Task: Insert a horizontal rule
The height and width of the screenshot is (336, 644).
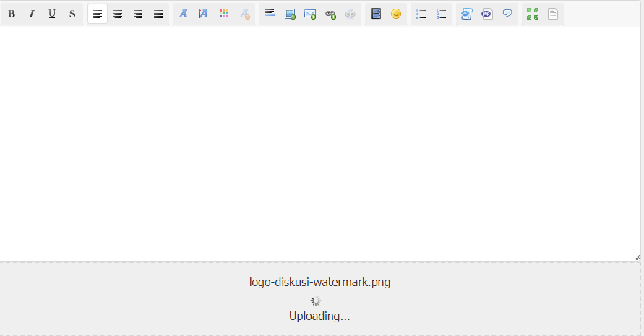Action: 270,14
